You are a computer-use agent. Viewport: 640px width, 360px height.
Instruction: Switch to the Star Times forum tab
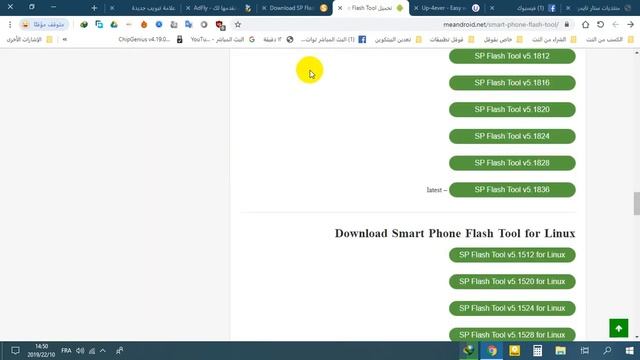click(x=598, y=8)
